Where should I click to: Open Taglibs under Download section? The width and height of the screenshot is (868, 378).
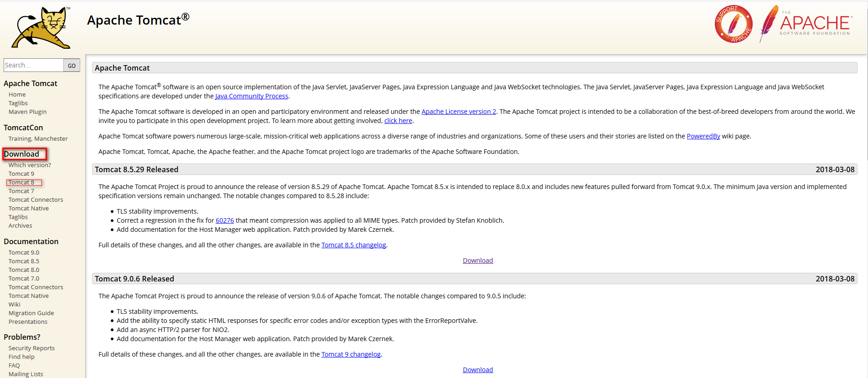click(x=18, y=217)
